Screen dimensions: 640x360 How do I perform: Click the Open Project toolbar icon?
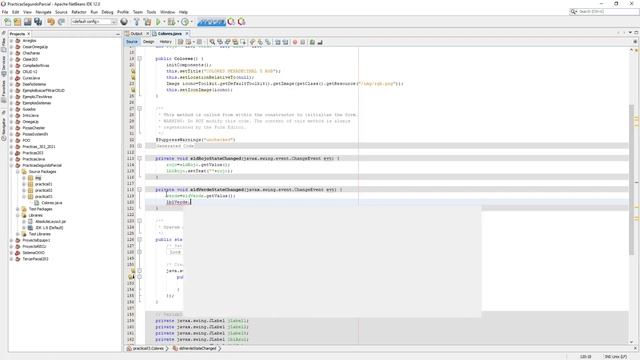point(27,22)
